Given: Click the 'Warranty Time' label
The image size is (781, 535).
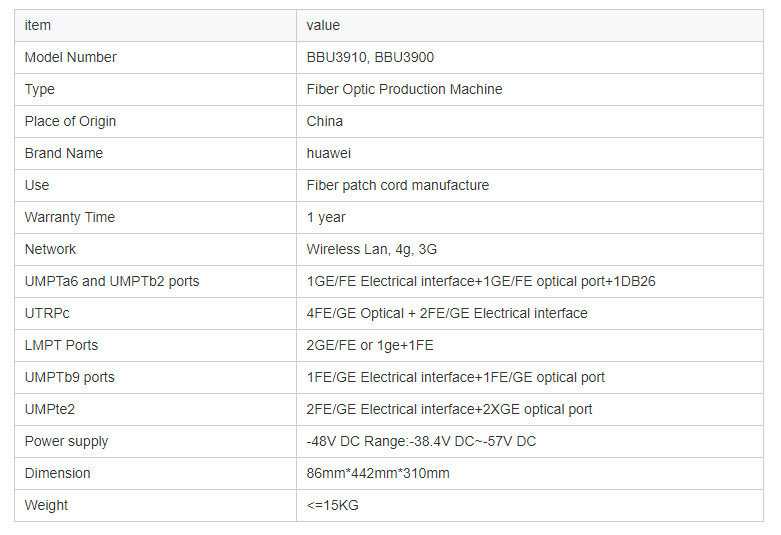Looking at the screenshot, I should tap(70, 217).
